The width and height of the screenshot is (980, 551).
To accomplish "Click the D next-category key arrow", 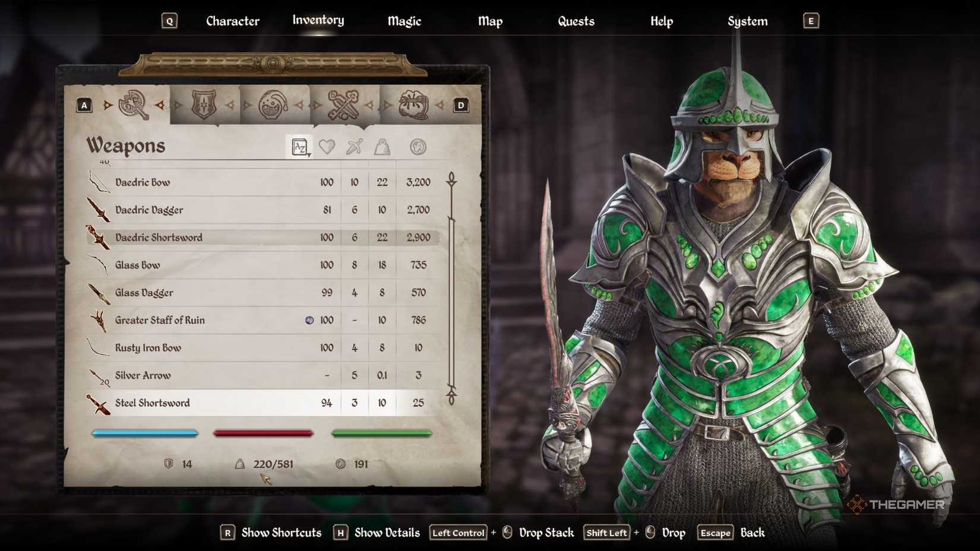I will coord(461,105).
